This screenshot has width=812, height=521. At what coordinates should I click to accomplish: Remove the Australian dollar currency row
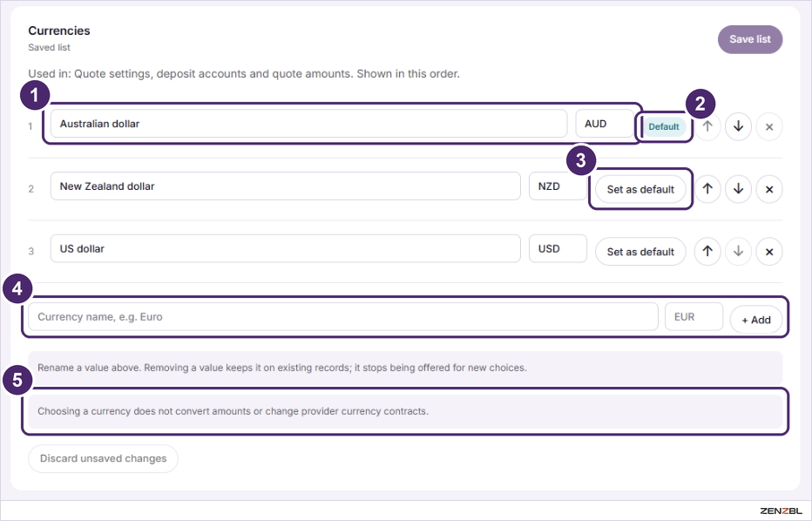tap(769, 126)
